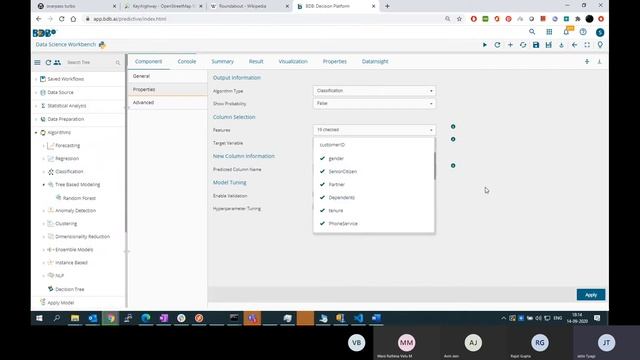Open the Apply Model tree item
Screen dimensions: 640x360
tap(60, 302)
